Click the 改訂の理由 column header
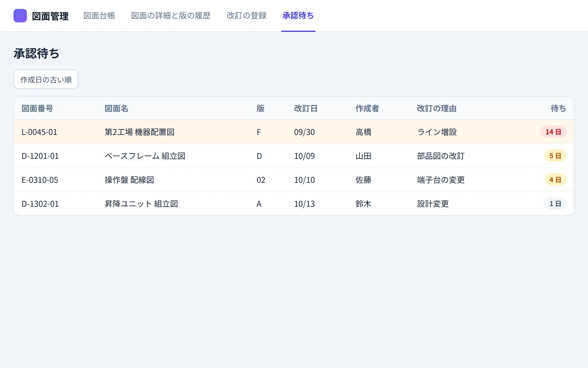 point(437,109)
